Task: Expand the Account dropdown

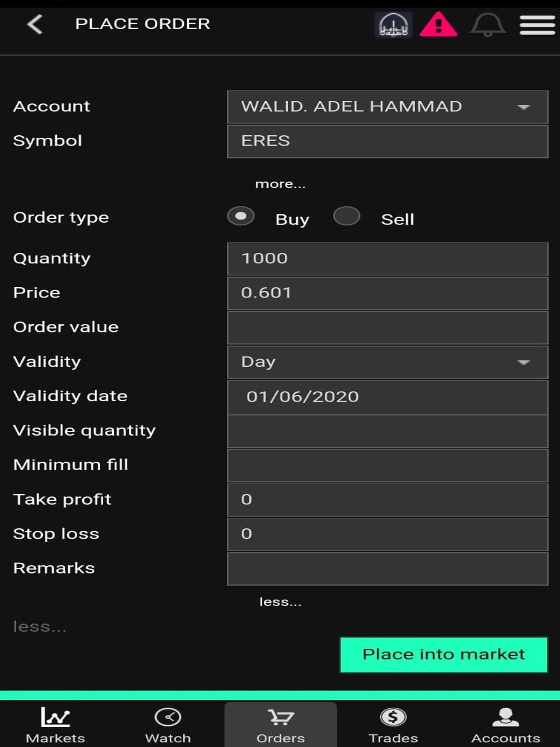Action: click(x=387, y=107)
